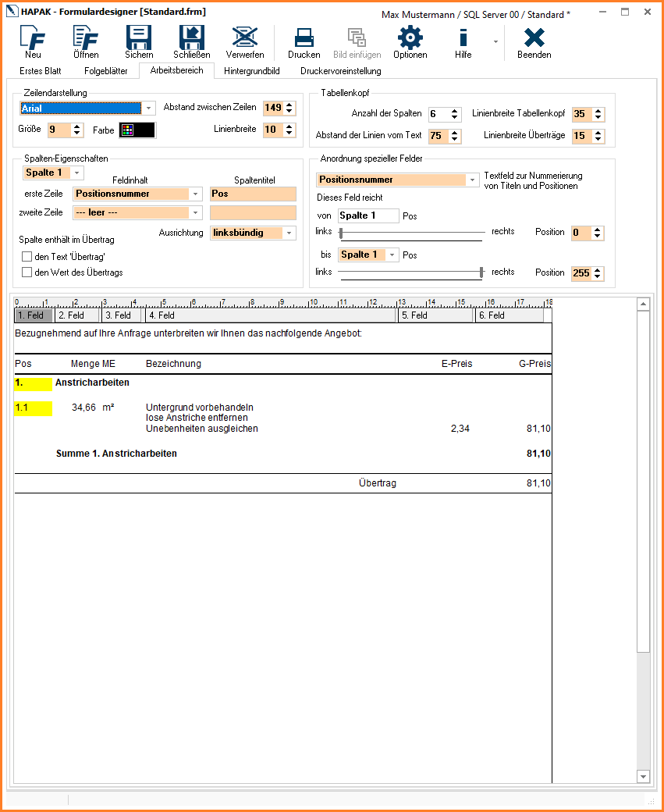
Task: Open the Ausrichtung linksbündig dropdown
Action: coord(289,233)
